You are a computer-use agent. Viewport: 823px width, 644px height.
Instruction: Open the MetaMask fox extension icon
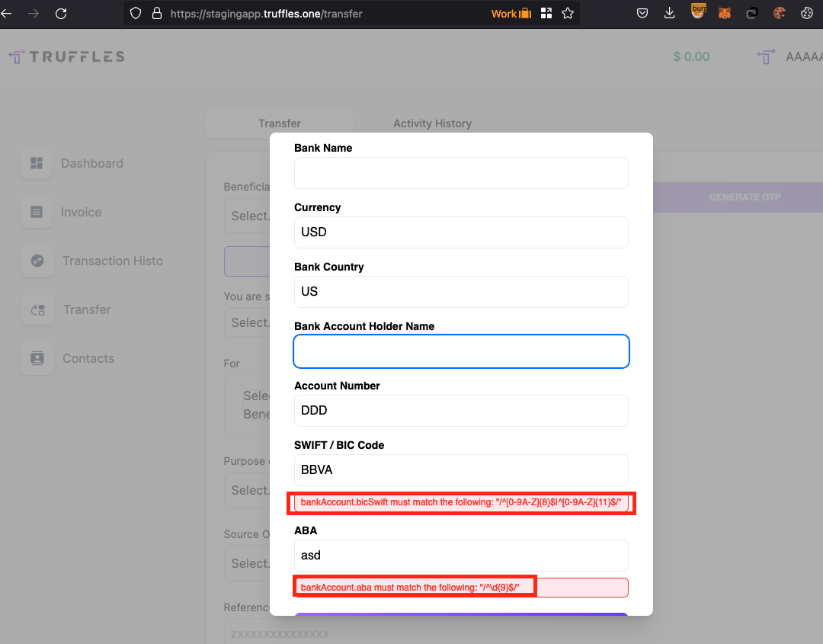(725, 14)
